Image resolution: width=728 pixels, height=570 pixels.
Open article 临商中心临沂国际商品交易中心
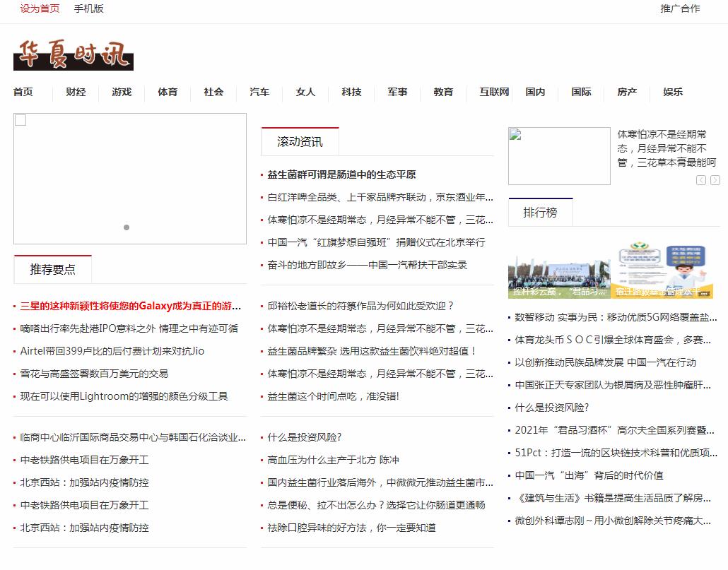[133, 437]
